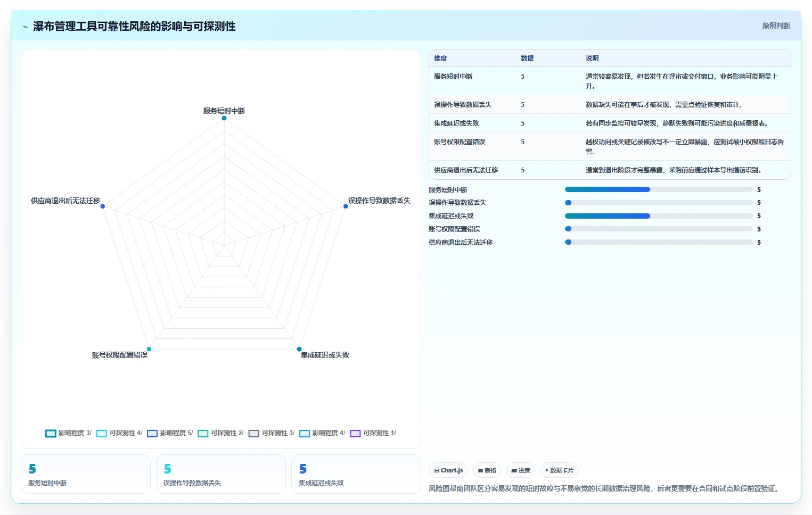Toggle the 可探测性 4/ legend item
Image resolution: width=812 pixels, height=515 pixels.
coord(119,433)
